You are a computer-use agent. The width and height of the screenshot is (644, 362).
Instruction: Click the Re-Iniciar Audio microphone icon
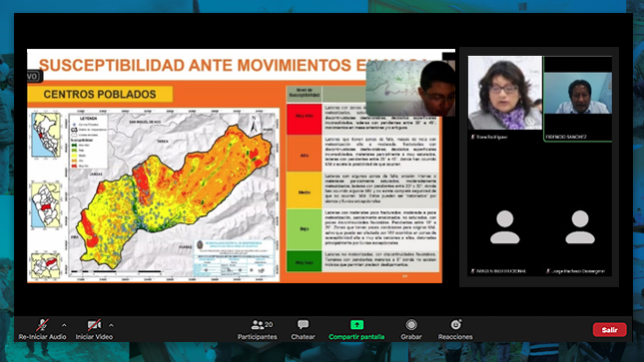click(42, 325)
